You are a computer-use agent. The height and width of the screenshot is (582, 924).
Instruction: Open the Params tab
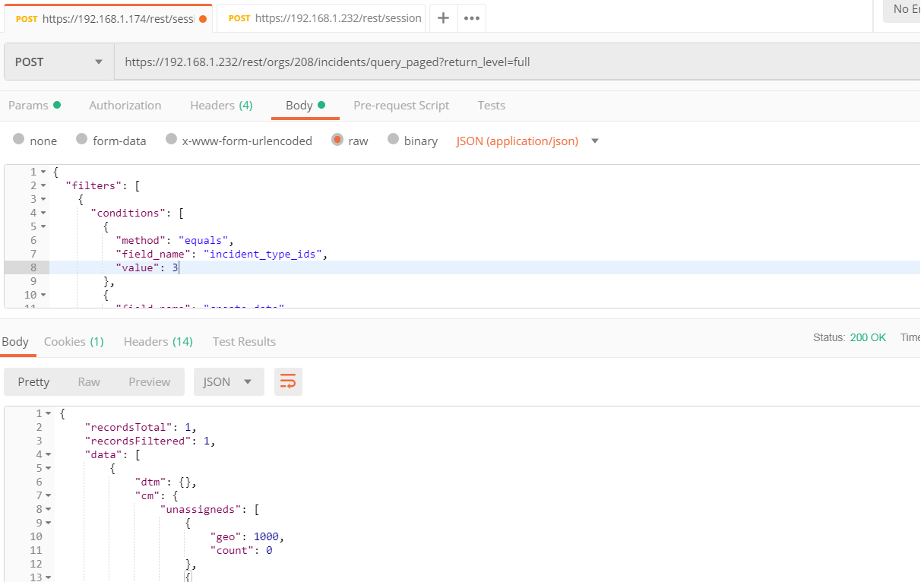click(34, 105)
